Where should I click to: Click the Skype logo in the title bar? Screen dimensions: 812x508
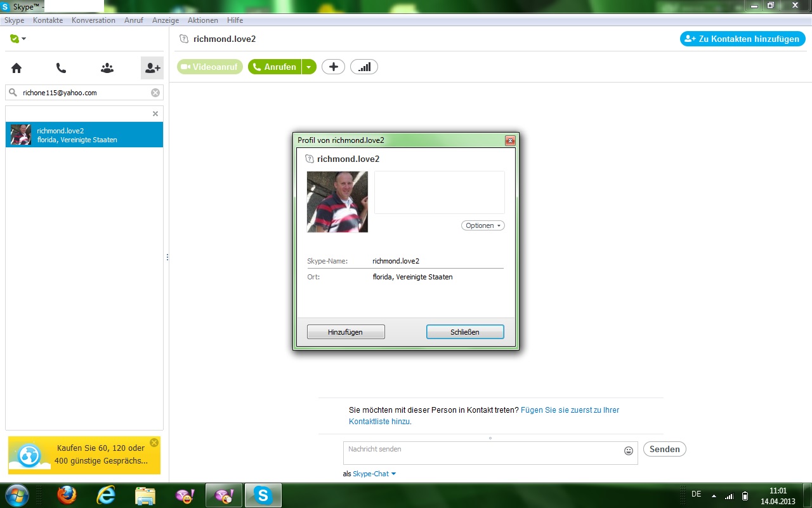[x=6, y=6]
